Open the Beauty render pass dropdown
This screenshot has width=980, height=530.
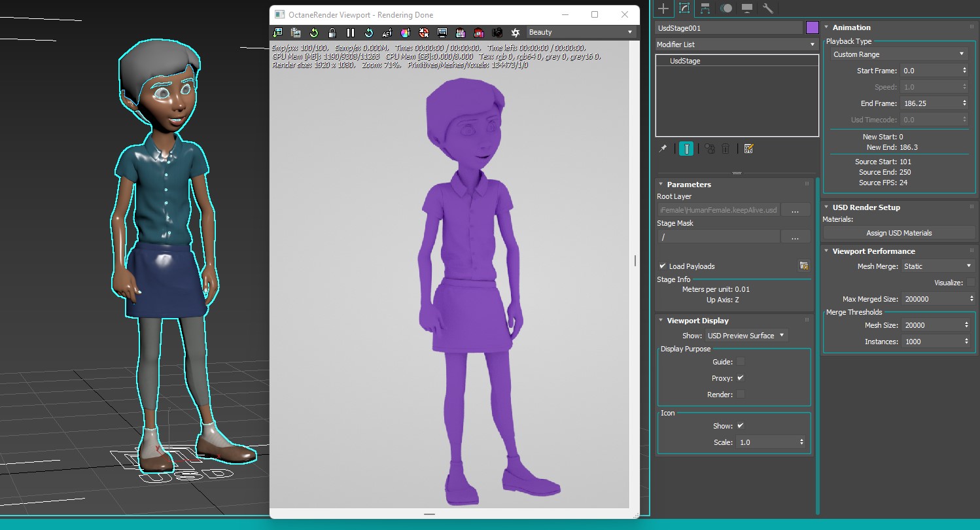tap(581, 33)
